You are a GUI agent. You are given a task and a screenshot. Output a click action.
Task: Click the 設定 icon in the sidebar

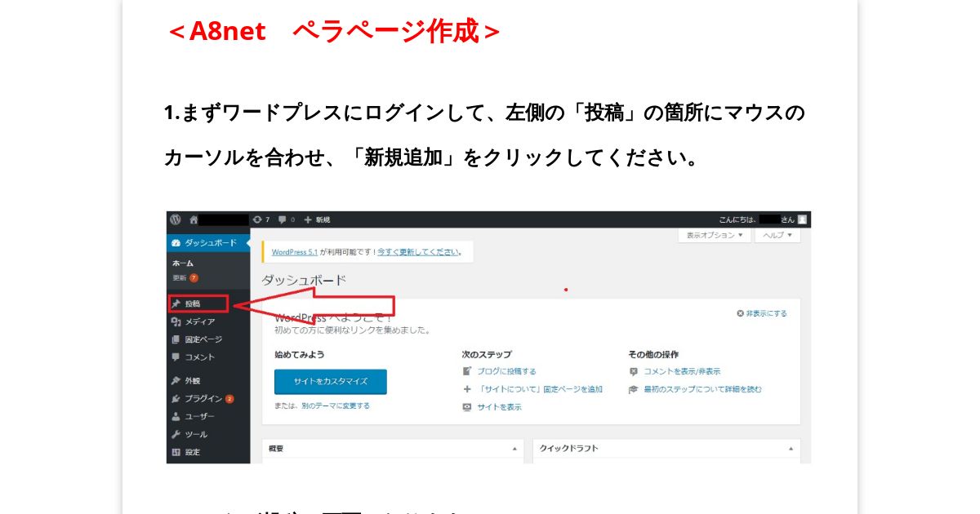pyautogui.click(x=176, y=452)
